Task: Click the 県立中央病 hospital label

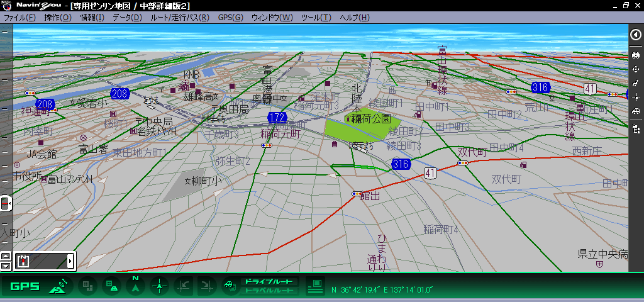Action: pos(602,254)
